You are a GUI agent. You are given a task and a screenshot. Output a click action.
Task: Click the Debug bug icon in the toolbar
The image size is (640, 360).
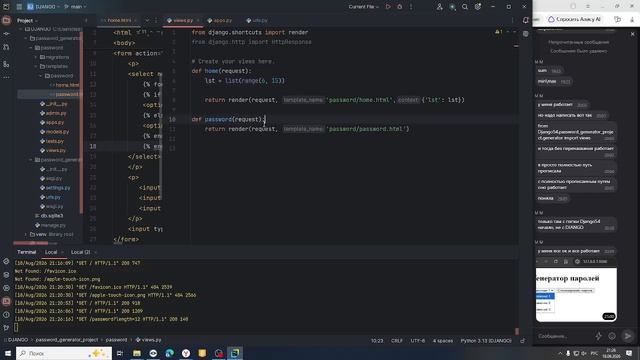400,7
